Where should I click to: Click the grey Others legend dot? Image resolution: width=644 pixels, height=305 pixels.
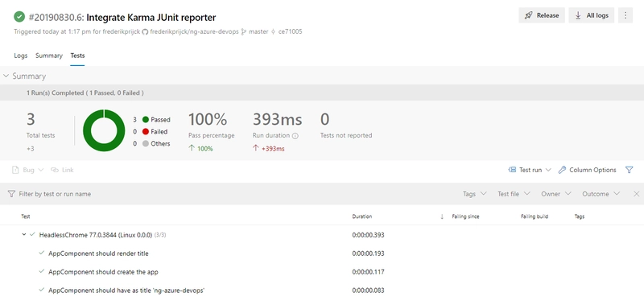[145, 144]
